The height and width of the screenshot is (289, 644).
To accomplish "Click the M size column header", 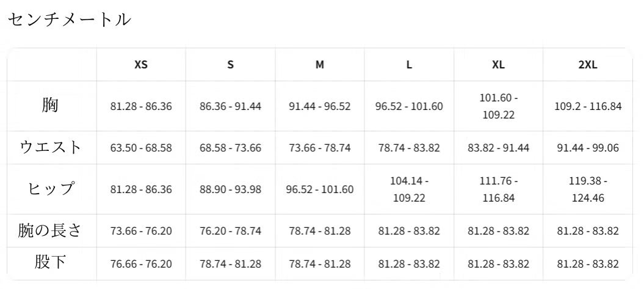I will click(x=320, y=65).
